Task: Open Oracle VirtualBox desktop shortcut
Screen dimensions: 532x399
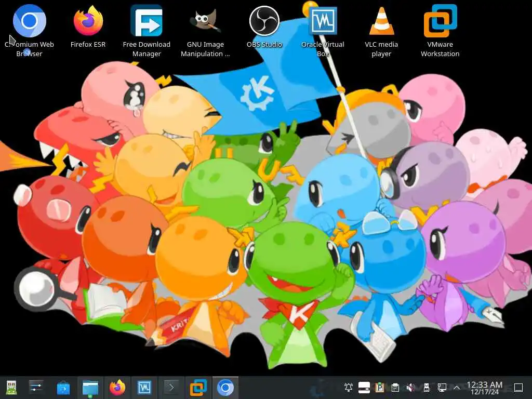Action: point(323,21)
